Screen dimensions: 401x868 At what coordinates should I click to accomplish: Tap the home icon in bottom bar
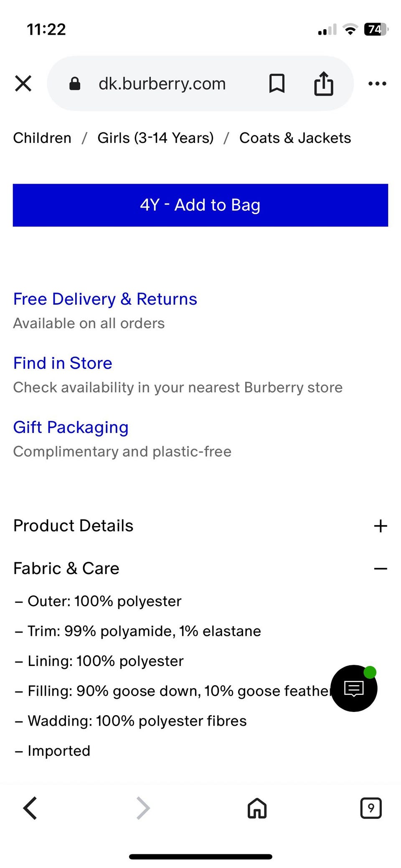point(257,808)
